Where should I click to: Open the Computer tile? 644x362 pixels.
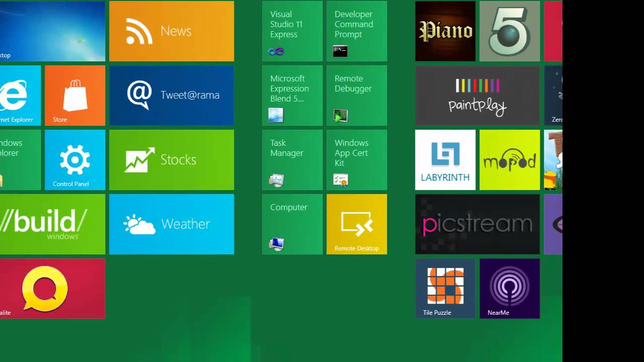[292, 224]
